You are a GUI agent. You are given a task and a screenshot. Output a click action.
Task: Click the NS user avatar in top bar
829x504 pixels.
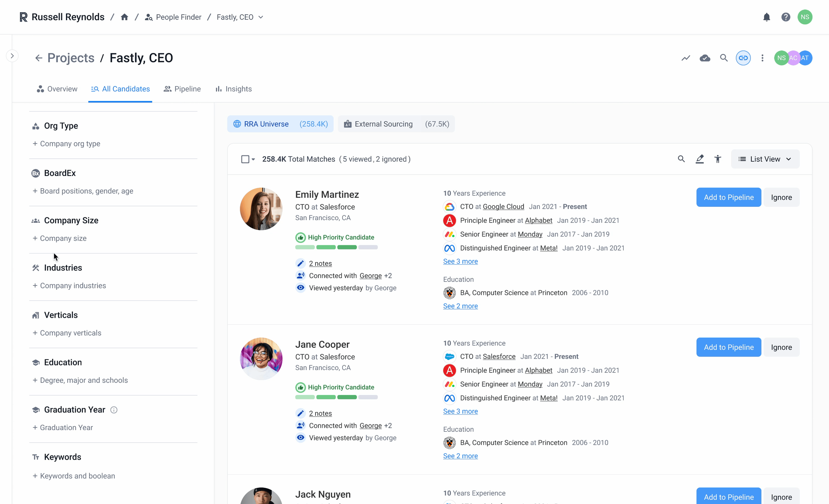(805, 17)
